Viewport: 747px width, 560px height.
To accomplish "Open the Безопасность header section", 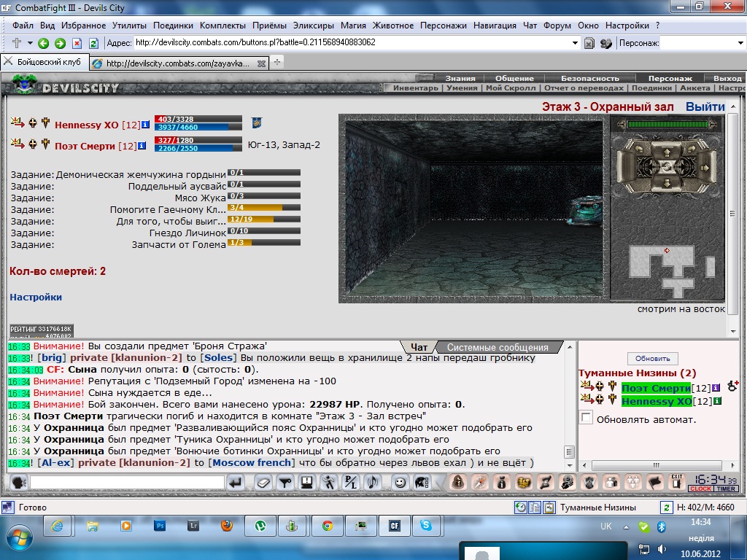I will tap(589, 79).
